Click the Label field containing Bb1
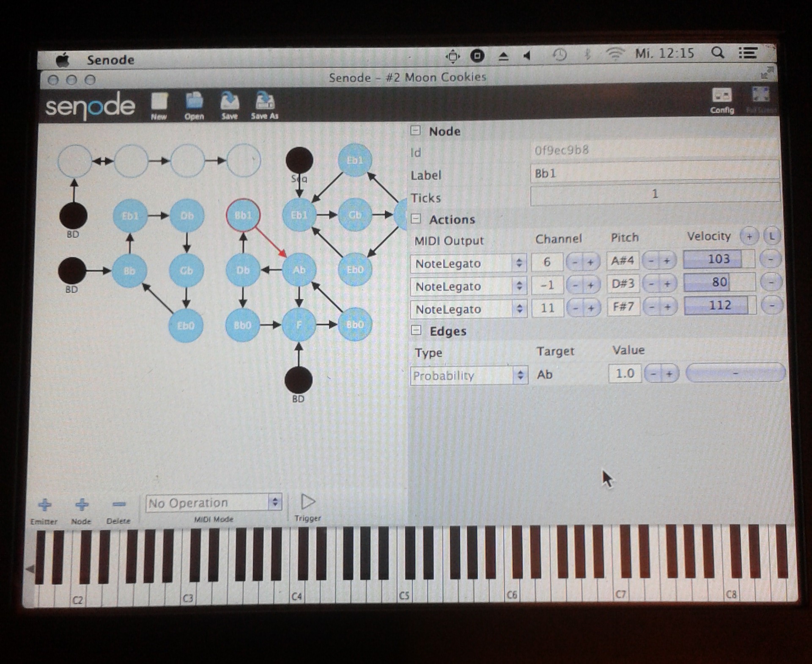This screenshot has height=664, width=812. 654,174
